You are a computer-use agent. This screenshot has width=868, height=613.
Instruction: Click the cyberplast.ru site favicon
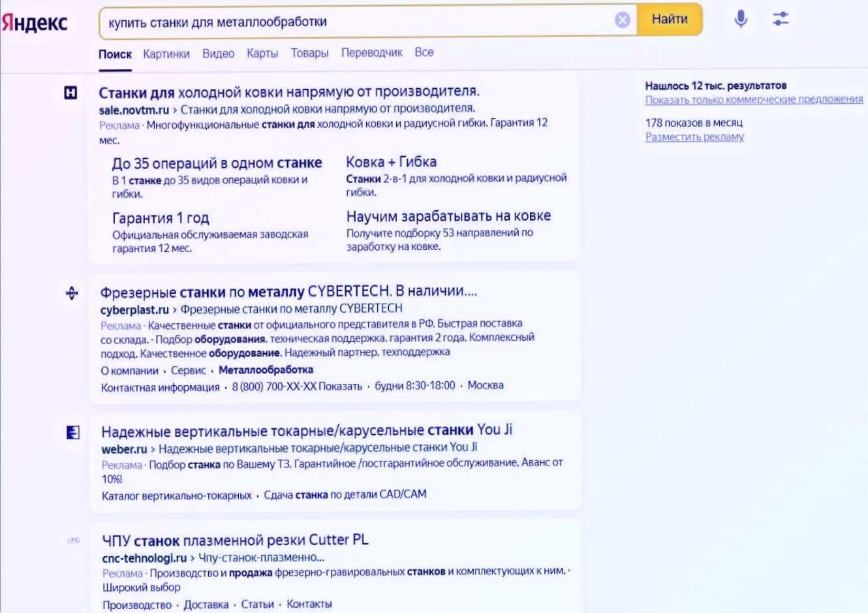[x=70, y=292]
